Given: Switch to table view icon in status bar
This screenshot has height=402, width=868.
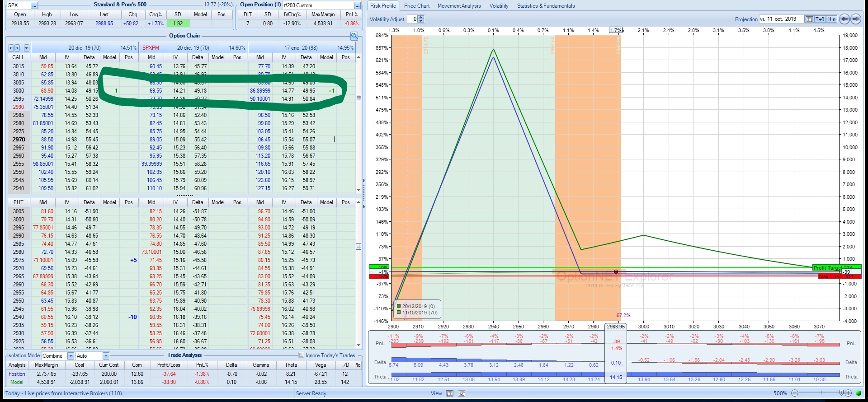Looking at the screenshot, I should pyautogui.click(x=450, y=393).
